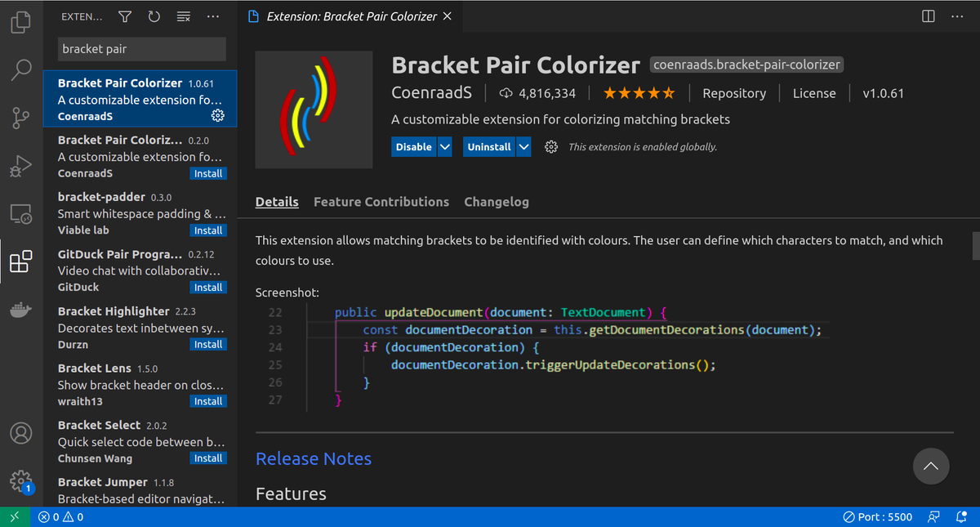Open the extension Repository link
The height and width of the screenshot is (527, 980).
tap(733, 93)
